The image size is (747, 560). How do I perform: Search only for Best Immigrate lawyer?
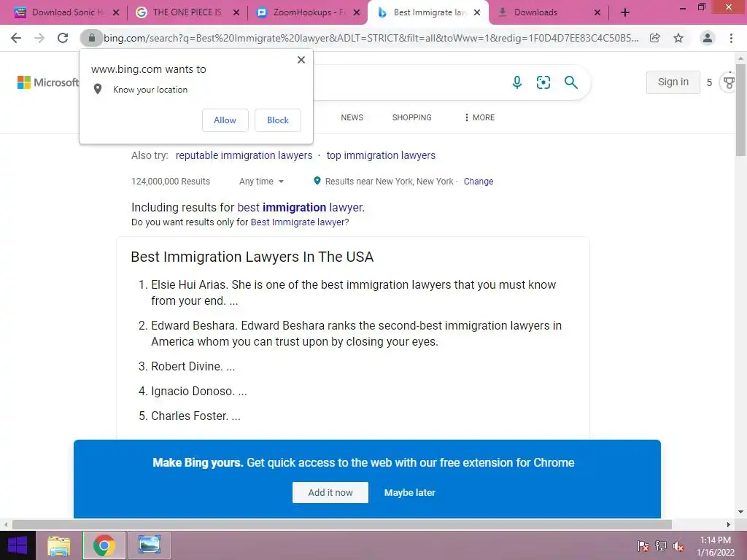coord(300,222)
